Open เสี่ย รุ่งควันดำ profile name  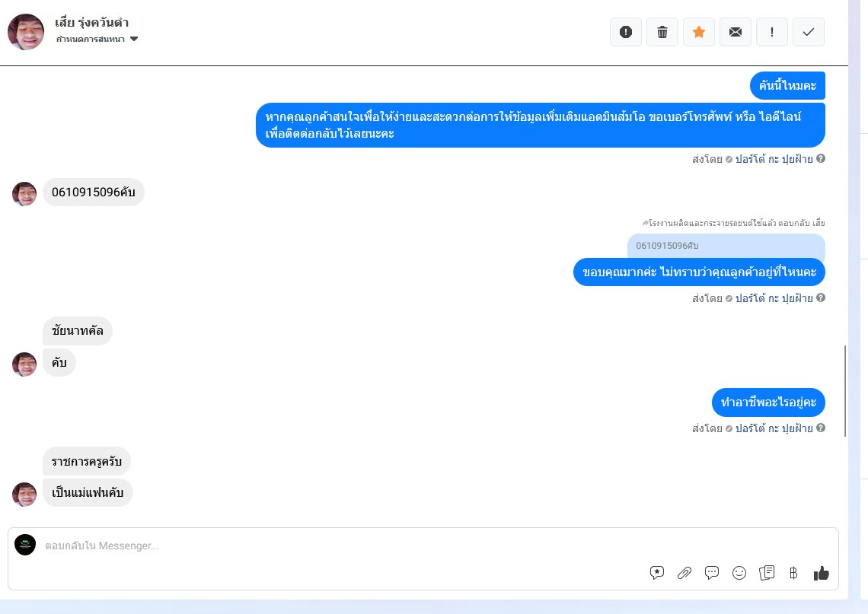pyautogui.click(x=91, y=23)
